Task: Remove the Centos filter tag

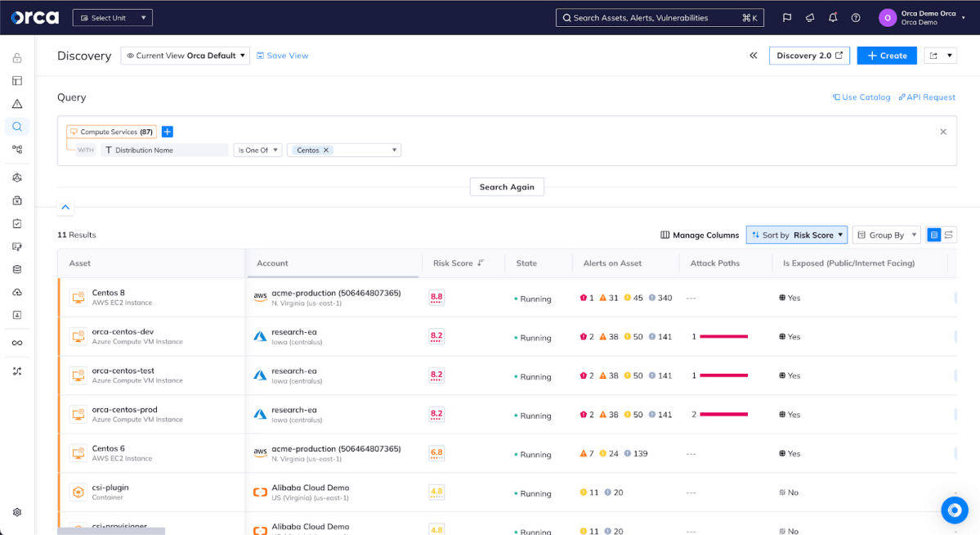Action: pyautogui.click(x=325, y=151)
